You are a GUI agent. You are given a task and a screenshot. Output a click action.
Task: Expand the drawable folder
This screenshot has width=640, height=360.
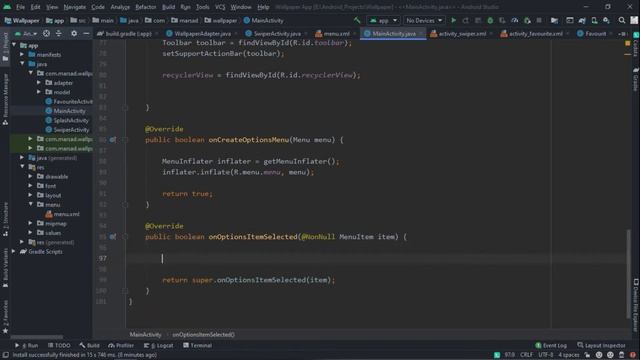[31, 176]
